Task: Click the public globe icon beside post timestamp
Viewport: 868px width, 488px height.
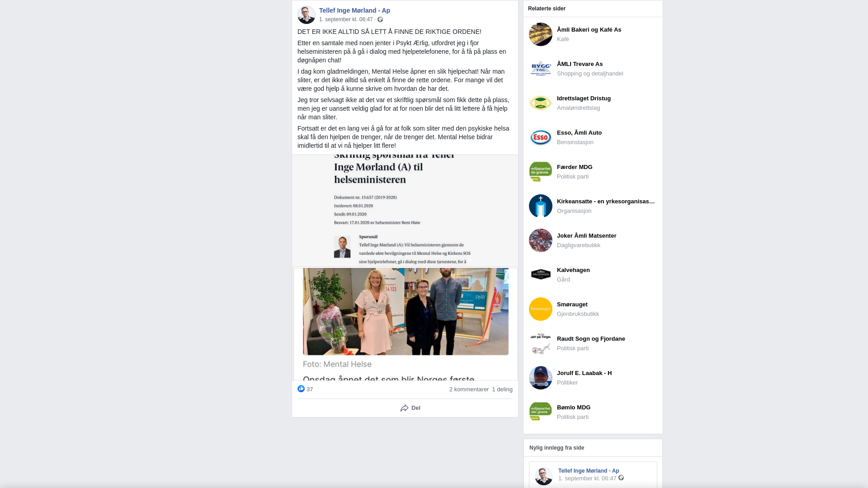Action: coord(380,19)
